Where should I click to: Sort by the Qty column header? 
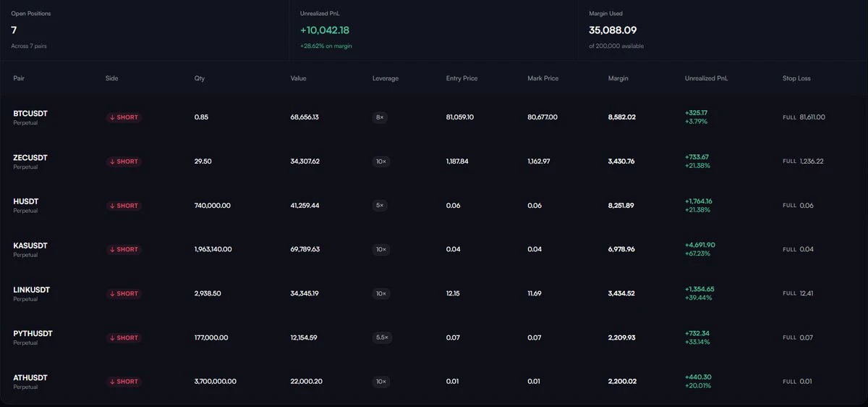tap(200, 78)
